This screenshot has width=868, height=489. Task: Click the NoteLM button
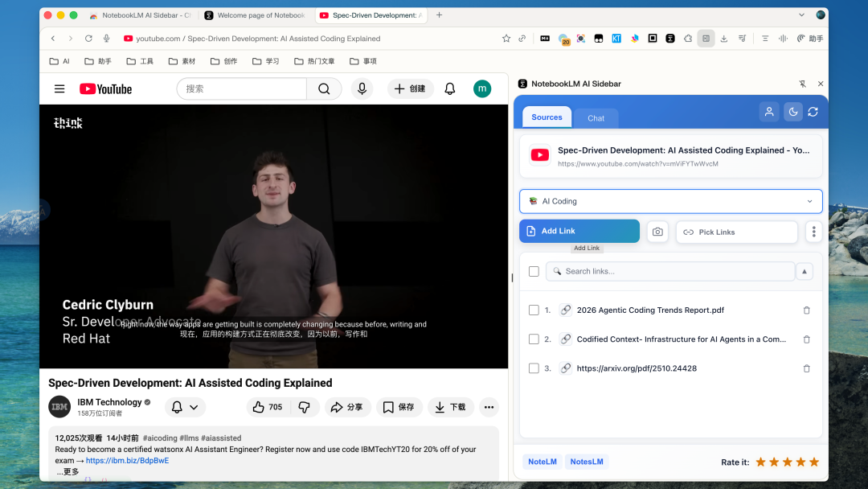click(542, 462)
